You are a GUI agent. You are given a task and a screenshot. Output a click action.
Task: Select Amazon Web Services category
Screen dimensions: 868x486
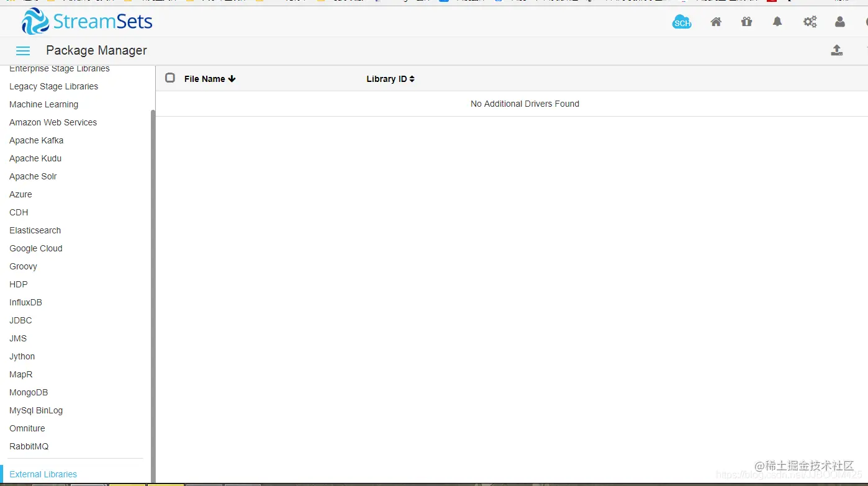pos(53,122)
